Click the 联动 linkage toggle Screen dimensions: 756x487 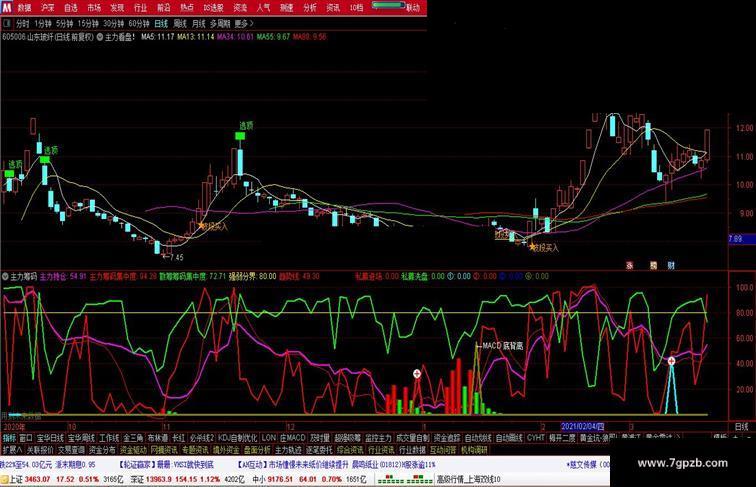coord(413,8)
